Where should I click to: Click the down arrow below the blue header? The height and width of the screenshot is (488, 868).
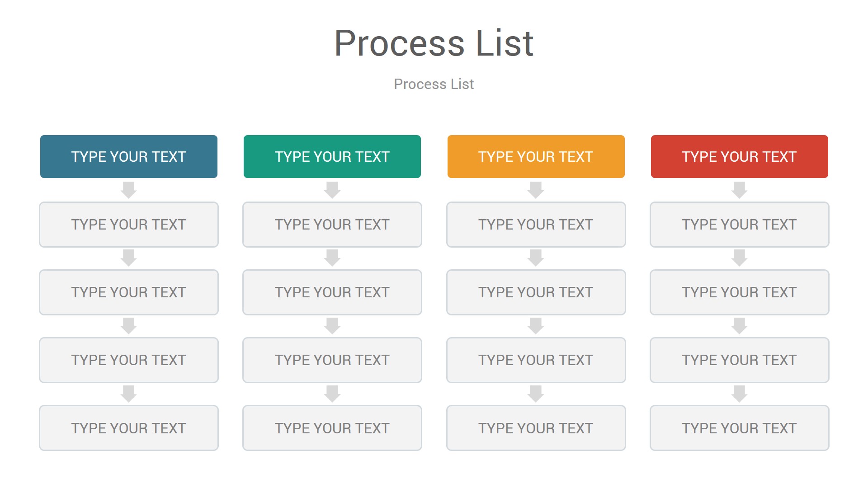click(x=129, y=190)
